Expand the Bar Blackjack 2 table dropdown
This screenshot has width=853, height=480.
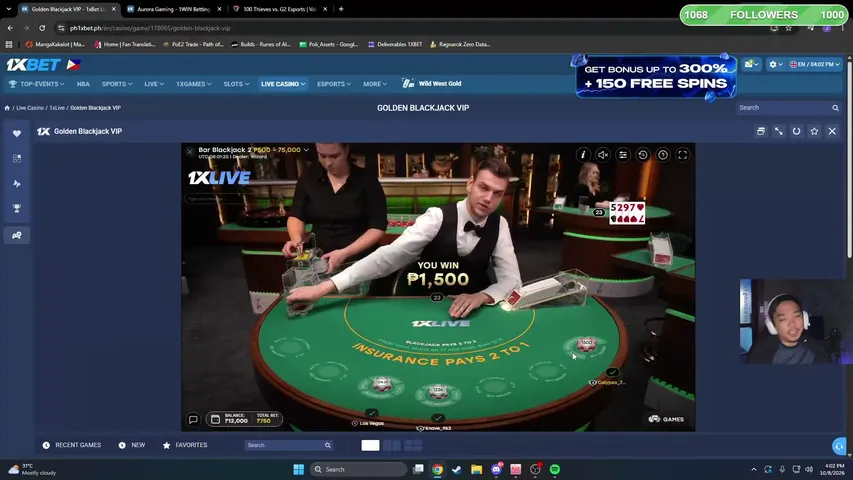coord(306,150)
